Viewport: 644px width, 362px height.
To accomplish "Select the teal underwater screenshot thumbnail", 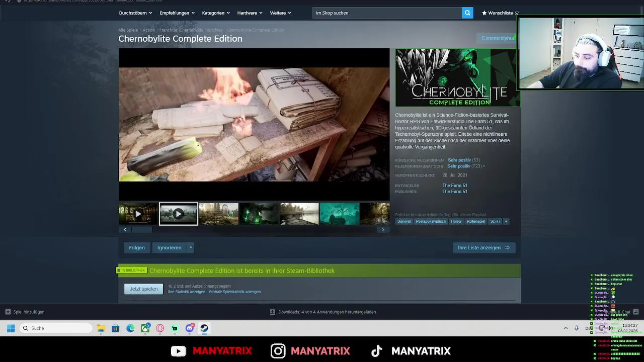I will pos(339,214).
